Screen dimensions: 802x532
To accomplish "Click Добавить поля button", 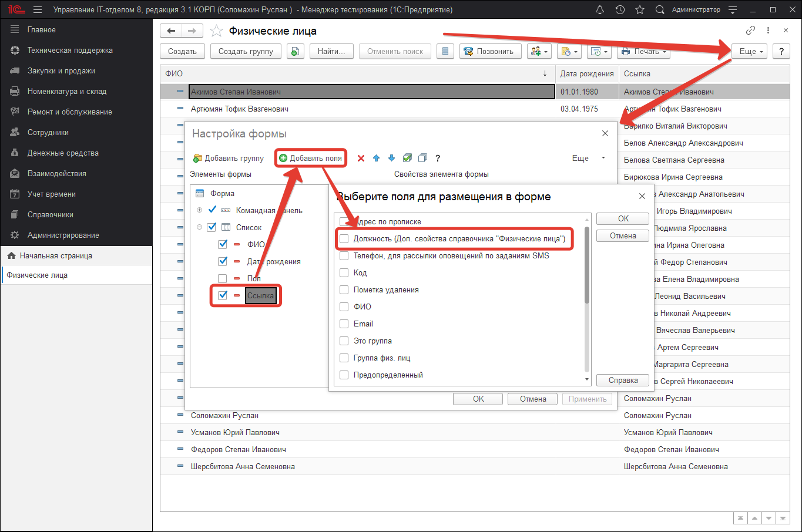I will [310, 158].
